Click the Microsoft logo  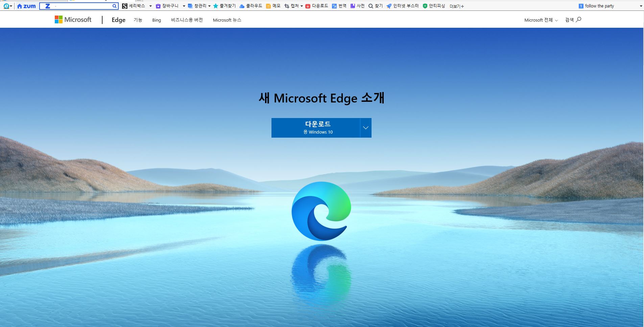click(x=73, y=20)
